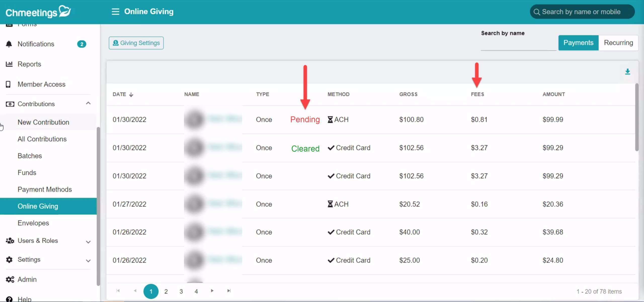Go to page 3
Image resolution: width=644 pixels, height=302 pixels.
181,291
